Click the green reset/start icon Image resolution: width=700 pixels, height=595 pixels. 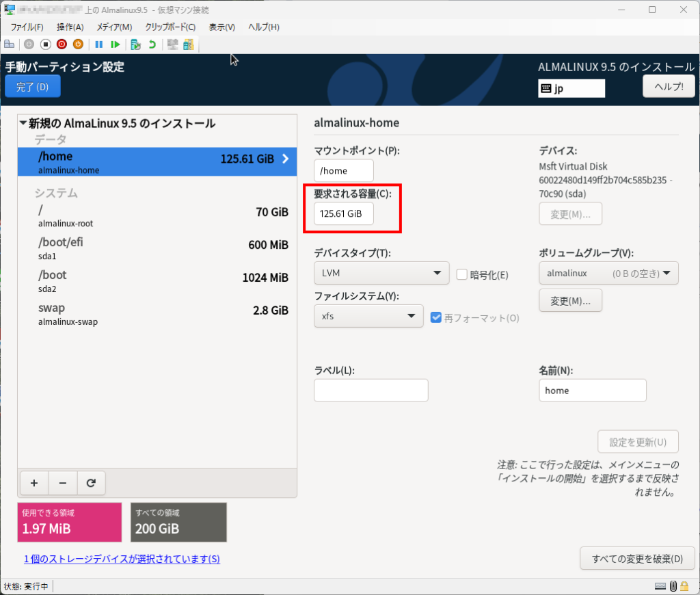point(116,44)
